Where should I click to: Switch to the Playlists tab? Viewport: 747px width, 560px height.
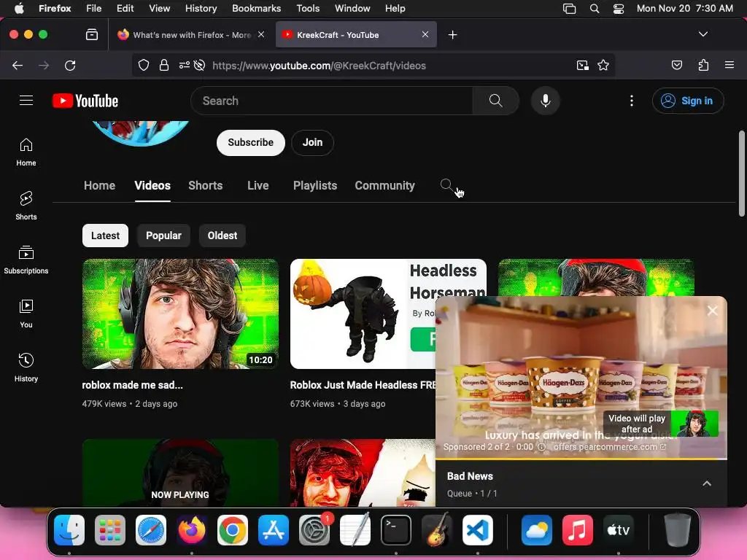315,186
